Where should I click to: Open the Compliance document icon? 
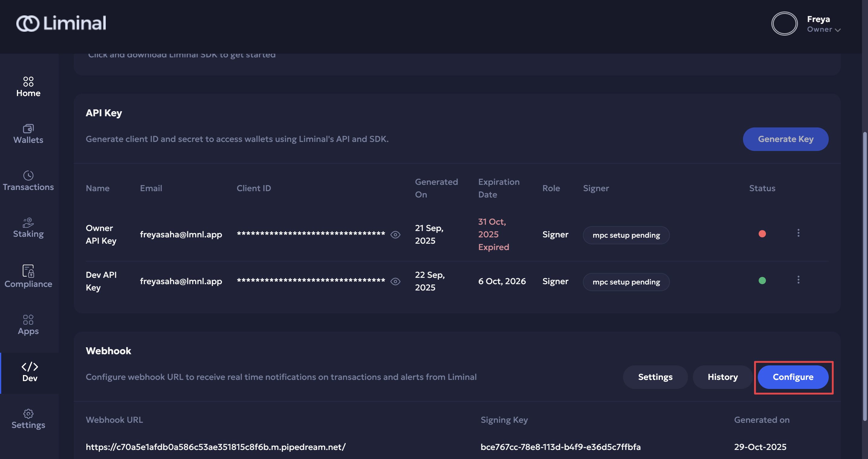tap(28, 271)
